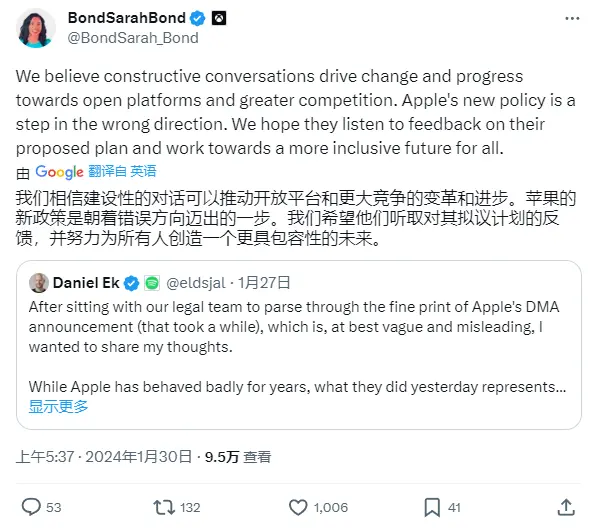Click the reply speech bubble icon
598x529 pixels.
(x=31, y=507)
